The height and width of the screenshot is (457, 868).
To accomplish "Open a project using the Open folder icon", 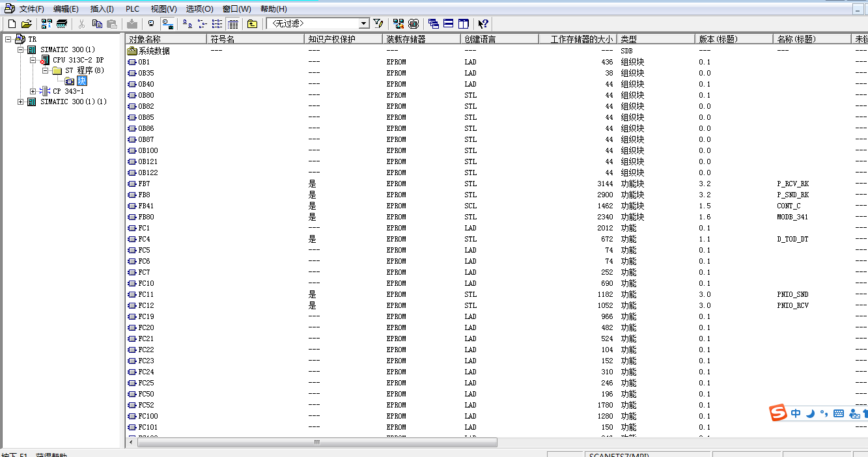I will point(27,23).
